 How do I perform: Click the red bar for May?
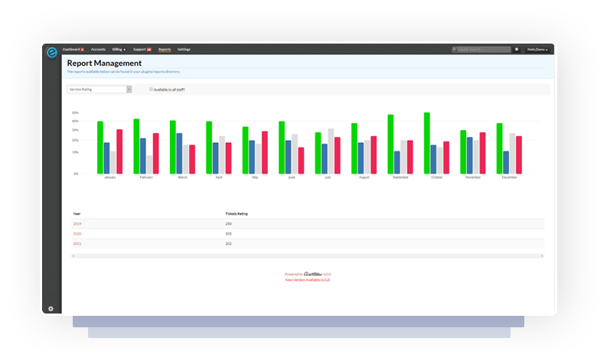click(x=265, y=152)
